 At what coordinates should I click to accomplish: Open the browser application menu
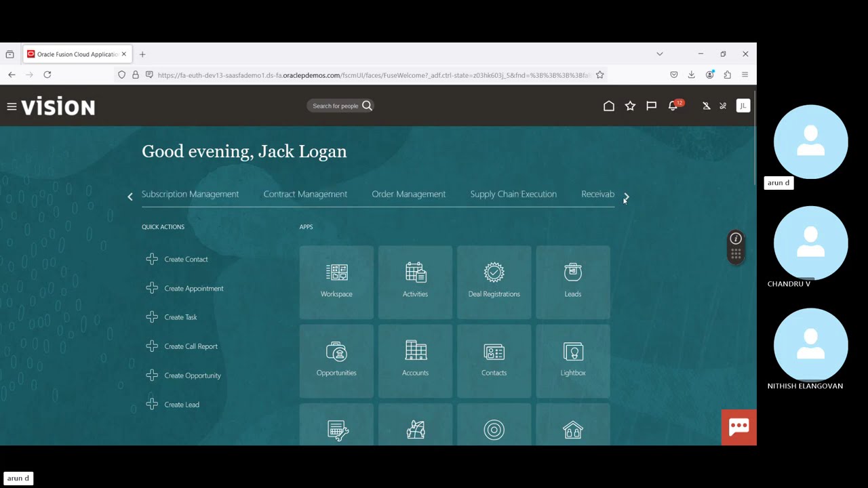tap(745, 75)
